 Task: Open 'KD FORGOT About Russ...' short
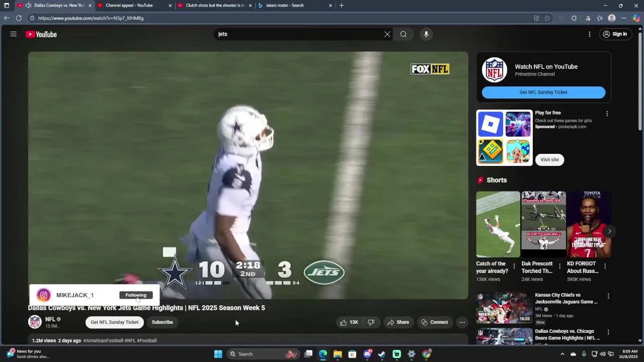[x=589, y=224]
